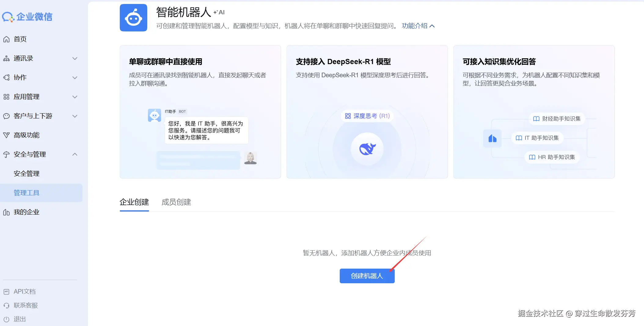
Task: Click the 深度思考 (R1) badge
Action: tap(367, 116)
